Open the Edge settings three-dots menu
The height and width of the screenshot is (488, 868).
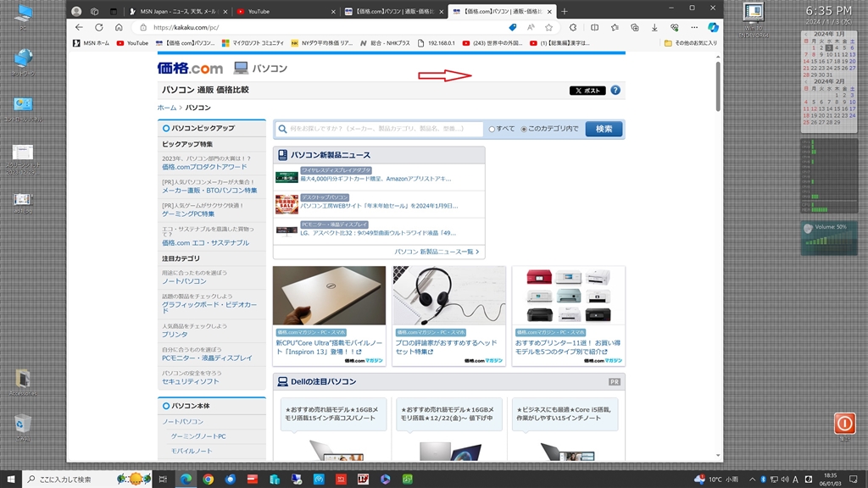694,27
